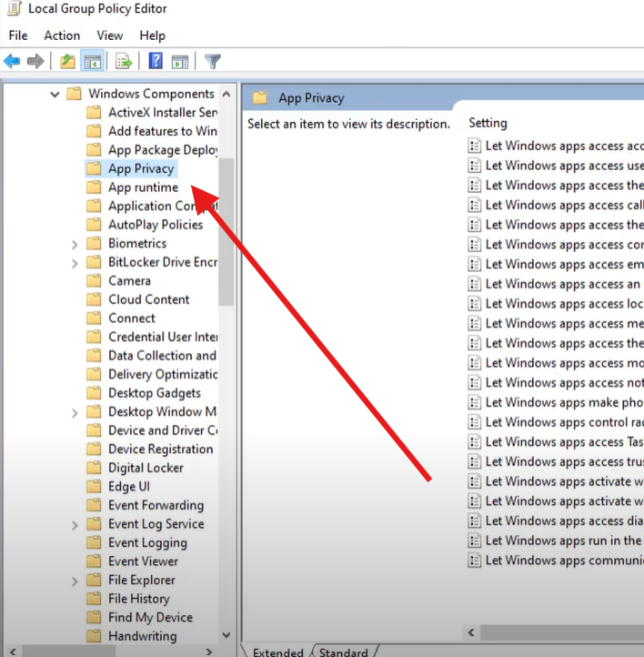This screenshot has width=644, height=657.
Task: Click the Up One Level folder icon
Action: pyautogui.click(x=67, y=62)
